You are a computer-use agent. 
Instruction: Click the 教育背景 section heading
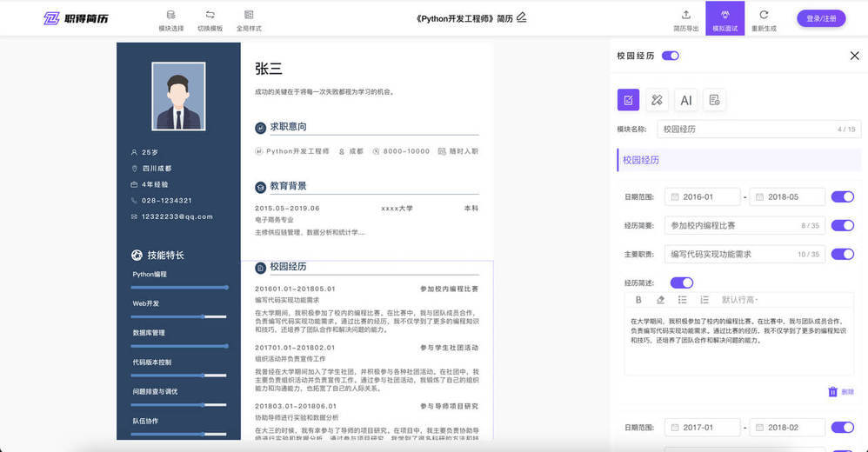pyautogui.click(x=288, y=186)
